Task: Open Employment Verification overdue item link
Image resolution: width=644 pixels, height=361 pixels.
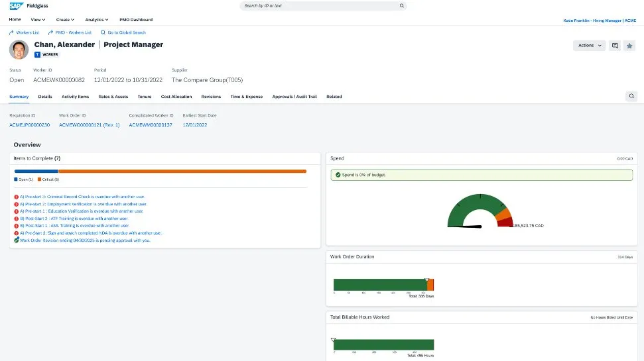Action: (x=84, y=204)
